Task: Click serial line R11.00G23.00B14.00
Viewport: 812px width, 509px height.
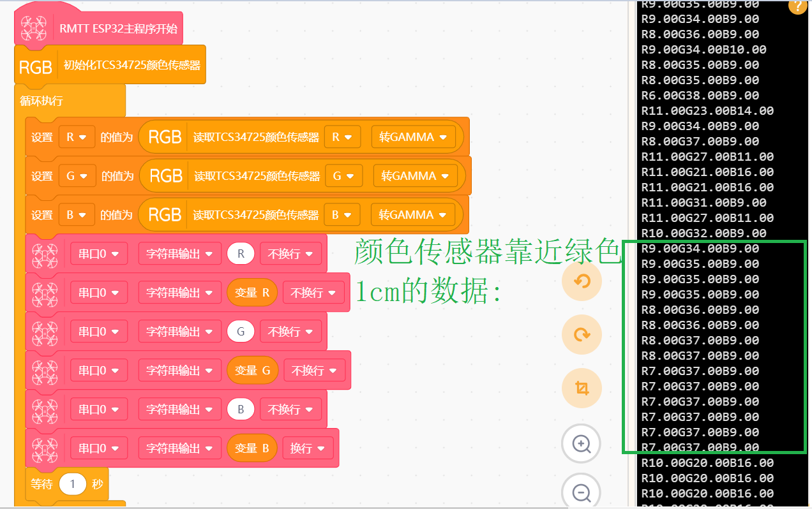Action: (707, 111)
